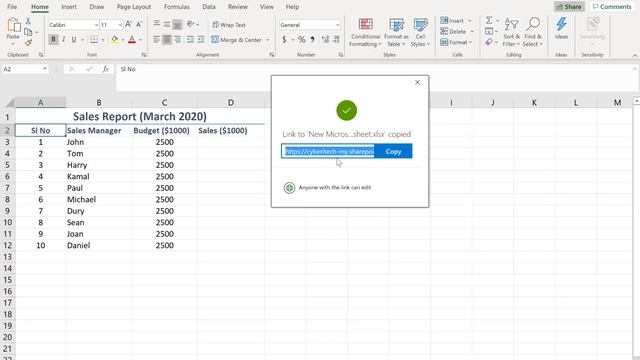Set Top Align for cells

point(157,24)
